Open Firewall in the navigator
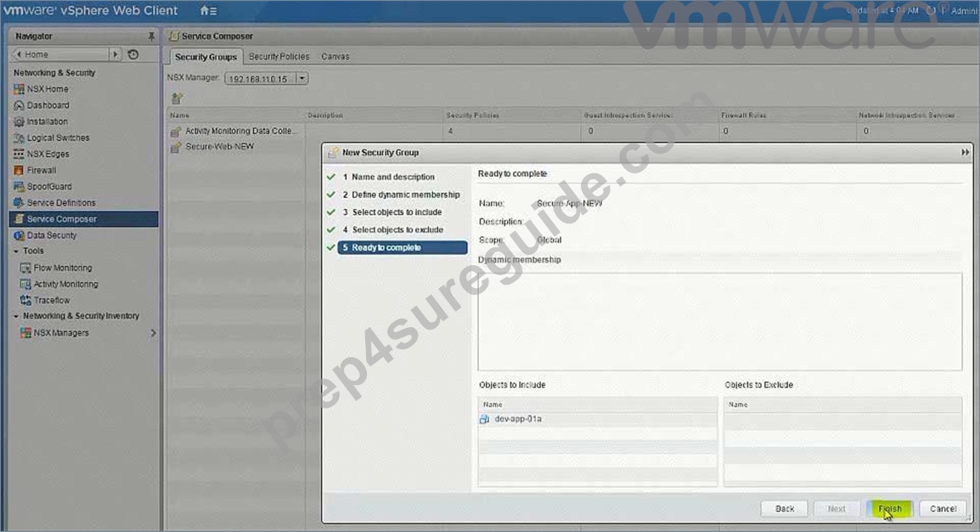This screenshot has height=532, width=980. 42,170
